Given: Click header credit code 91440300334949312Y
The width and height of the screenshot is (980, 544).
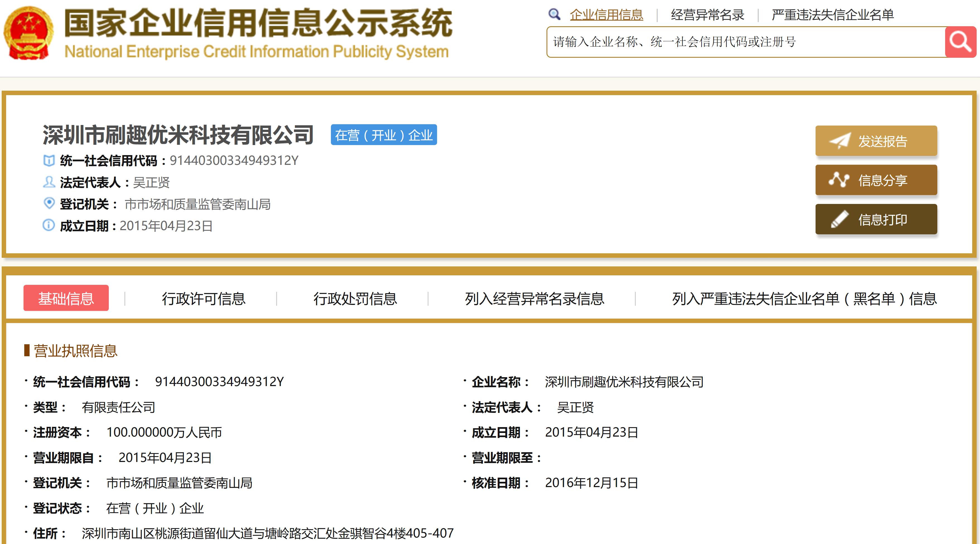Looking at the screenshot, I should [234, 160].
